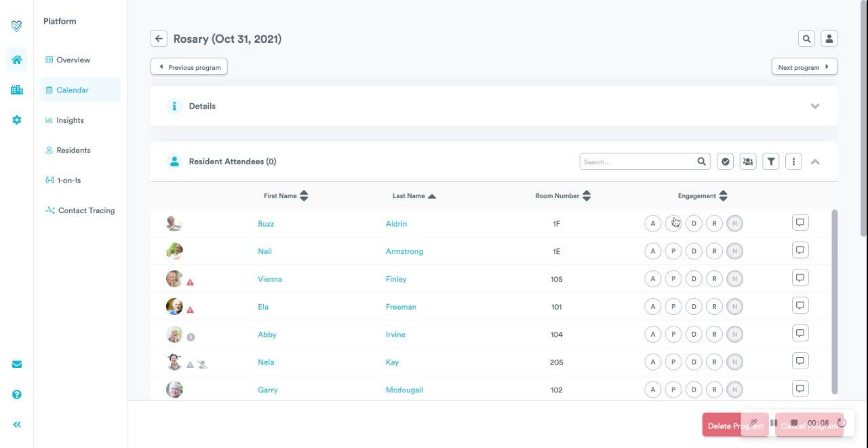Screen dimensions: 868x448
Task: Click the mark-all checkmark icon in attendees toolbar
Action: tap(725, 162)
